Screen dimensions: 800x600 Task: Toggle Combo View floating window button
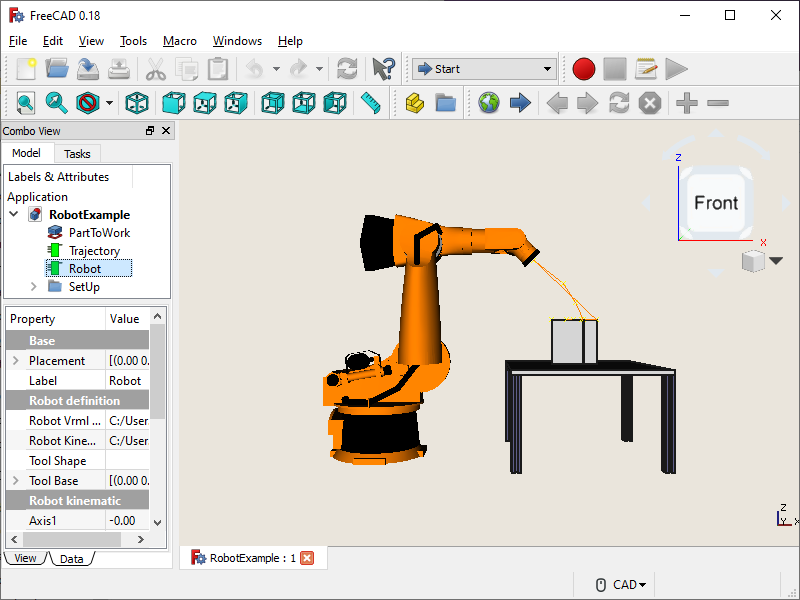tap(150, 131)
